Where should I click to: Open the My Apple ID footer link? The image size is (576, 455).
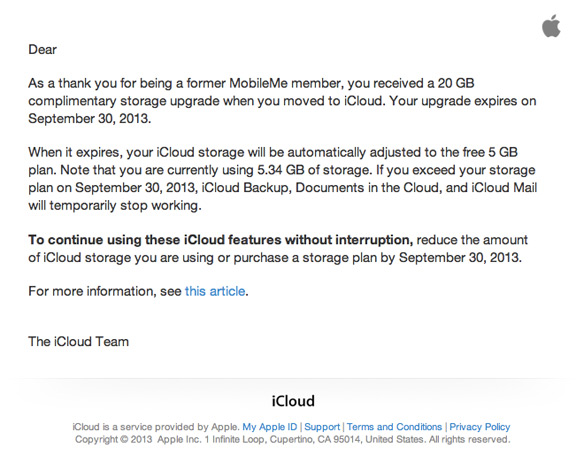click(x=270, y=427)
